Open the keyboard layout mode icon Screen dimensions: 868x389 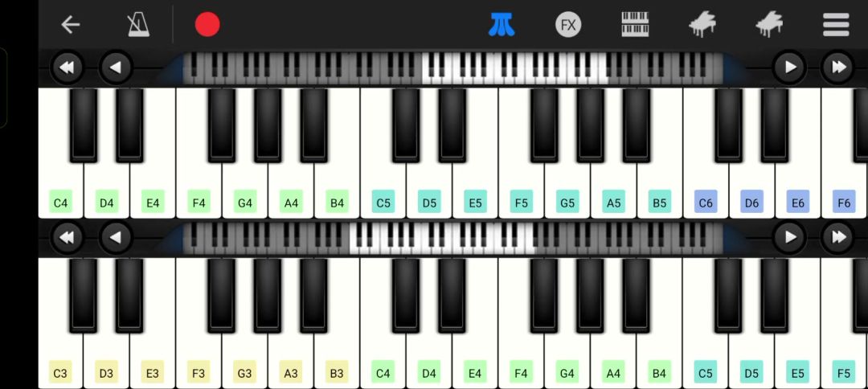pos(635,25)
